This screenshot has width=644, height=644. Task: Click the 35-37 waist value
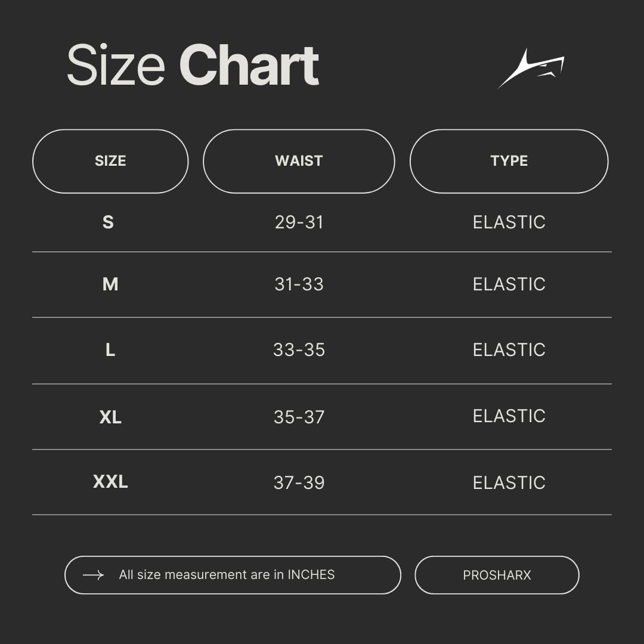point(299,417)
